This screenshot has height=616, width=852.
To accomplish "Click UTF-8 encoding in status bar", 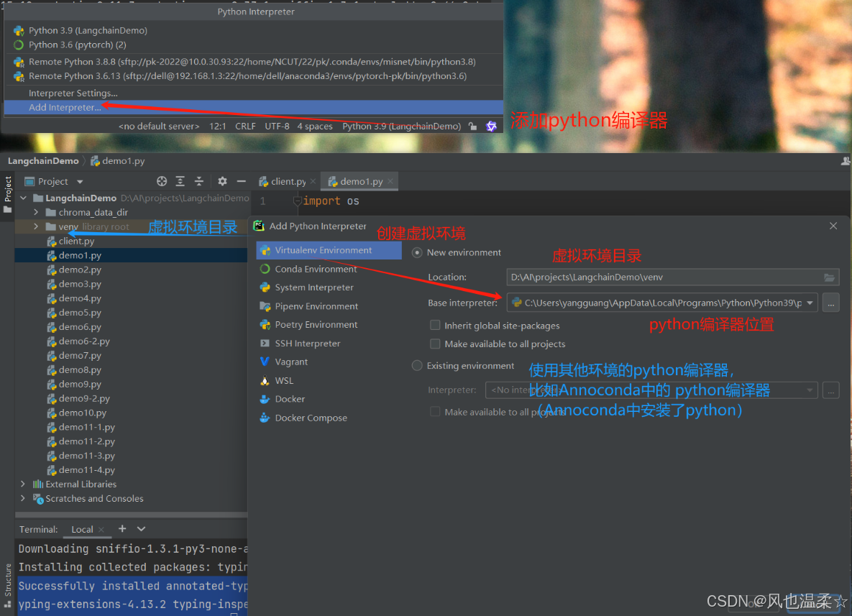I will (x=277, y=126).
